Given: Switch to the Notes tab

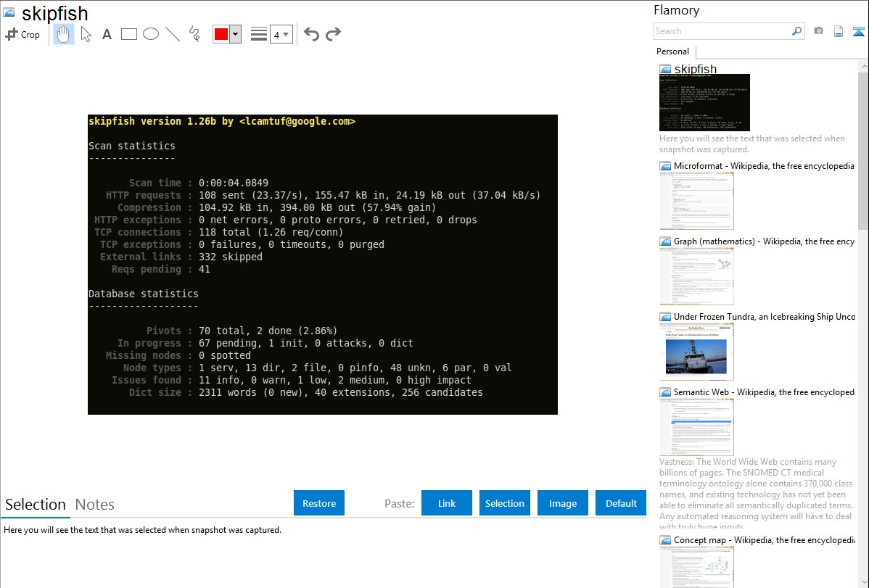Looking at the screenshot, I should pos(95,505).
